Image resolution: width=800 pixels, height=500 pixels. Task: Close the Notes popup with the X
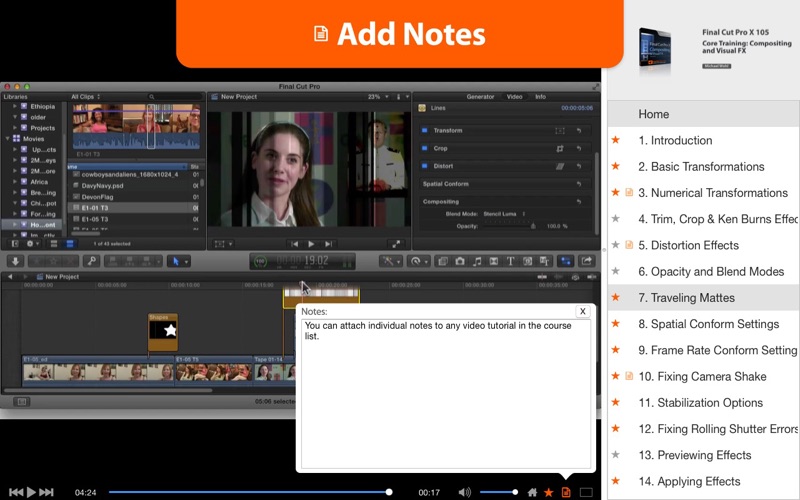click(x=583, y=311)
